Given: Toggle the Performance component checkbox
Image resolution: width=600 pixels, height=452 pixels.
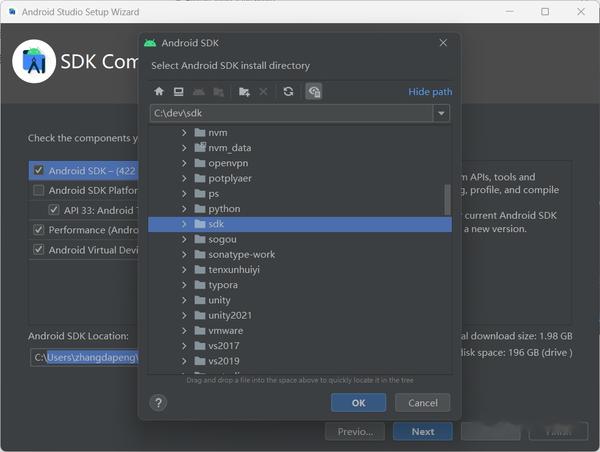Looking at the screenshot, I should coord(39,230).
